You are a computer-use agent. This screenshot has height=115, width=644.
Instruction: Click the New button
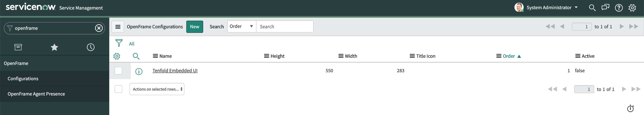pyautogui.click(x=195, y=26)
